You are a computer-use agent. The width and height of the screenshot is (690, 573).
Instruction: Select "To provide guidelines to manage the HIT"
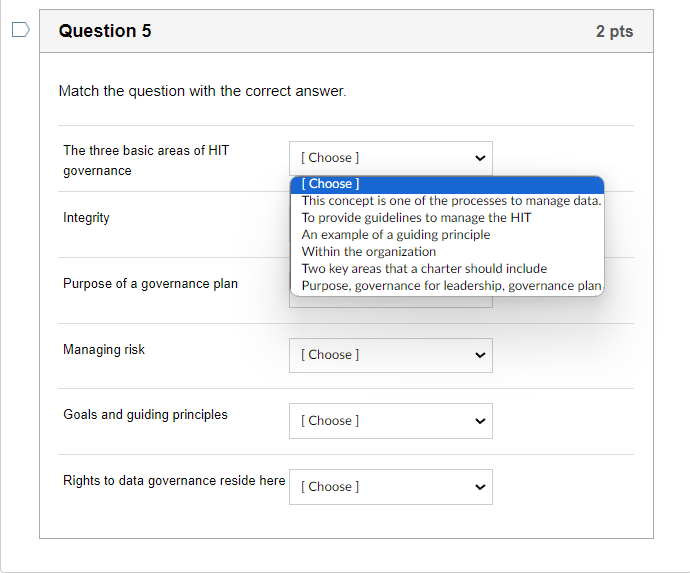click(x=417, y=218)
